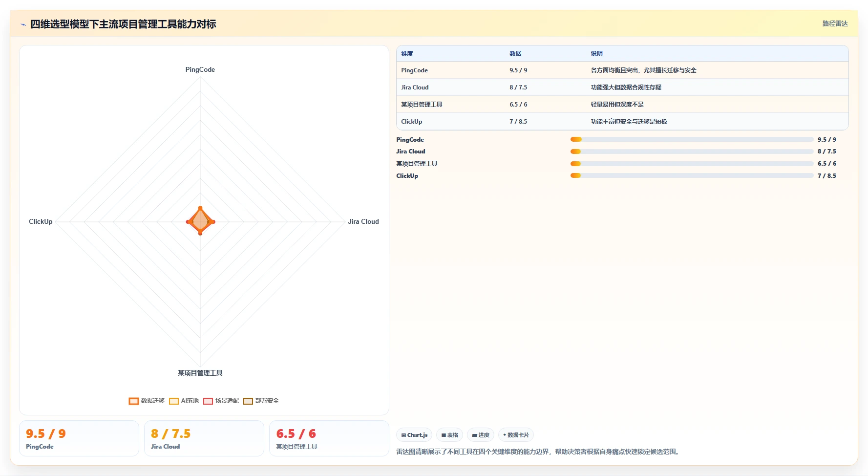Screen dimensions: 868x476
Task: Click the 7 / 8.5 table cell
Action: point(518,122)
